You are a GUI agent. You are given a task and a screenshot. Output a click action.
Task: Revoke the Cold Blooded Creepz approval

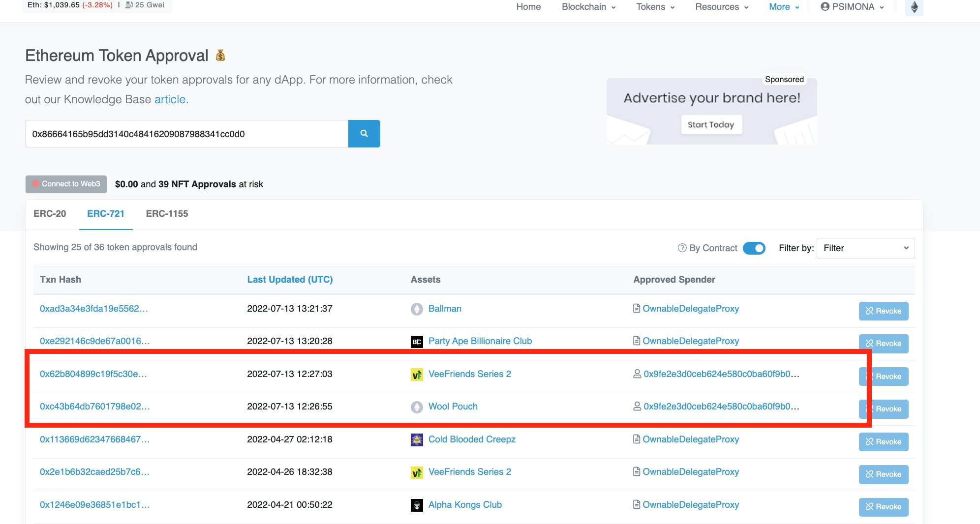[884, 442]
